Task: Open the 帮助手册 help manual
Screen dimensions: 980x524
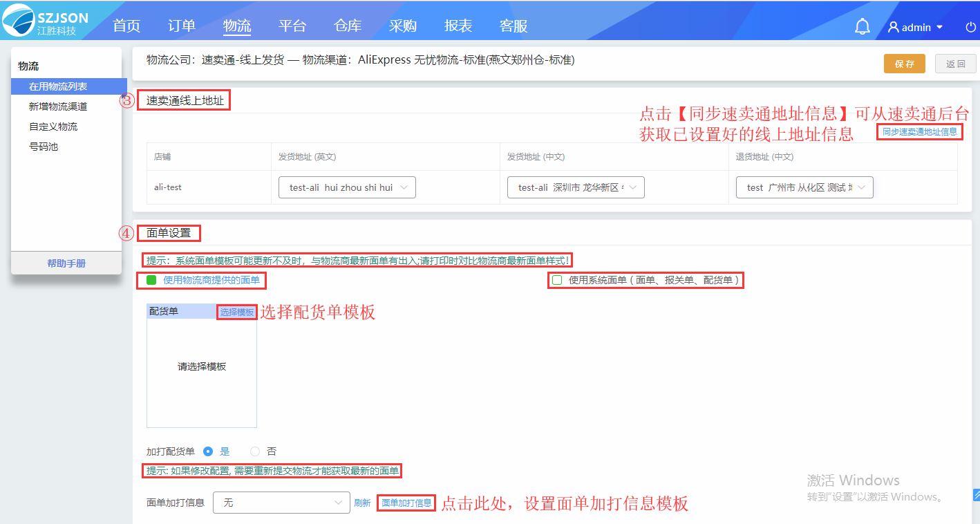Action: point(66,263)
